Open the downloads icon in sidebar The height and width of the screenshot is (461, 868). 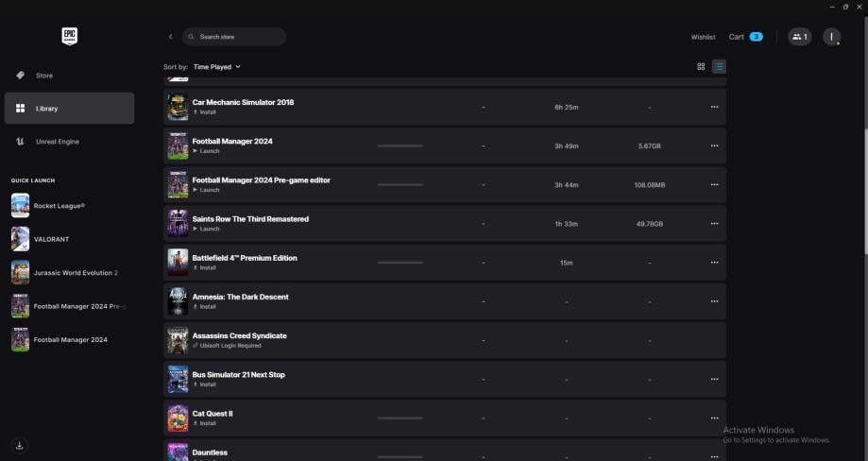[20, 445]
